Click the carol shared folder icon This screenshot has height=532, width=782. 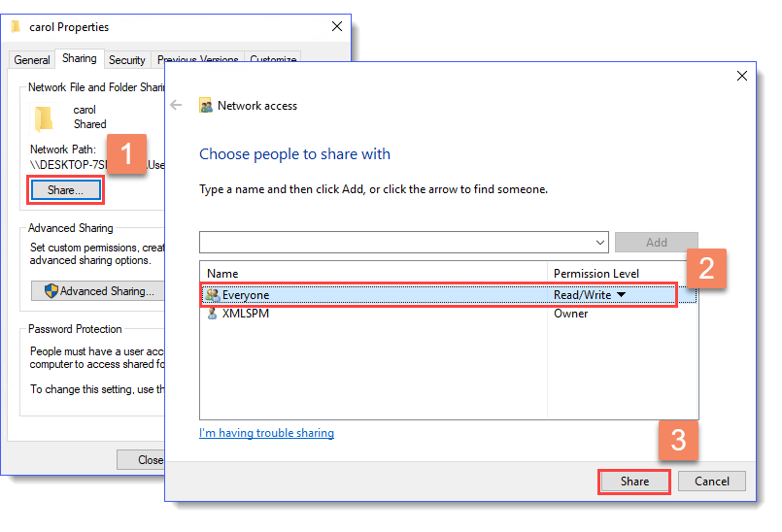pos(44,118)
